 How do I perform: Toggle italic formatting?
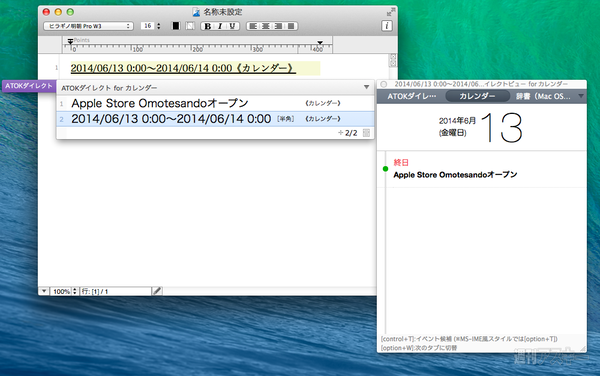[x=220, y=26]
